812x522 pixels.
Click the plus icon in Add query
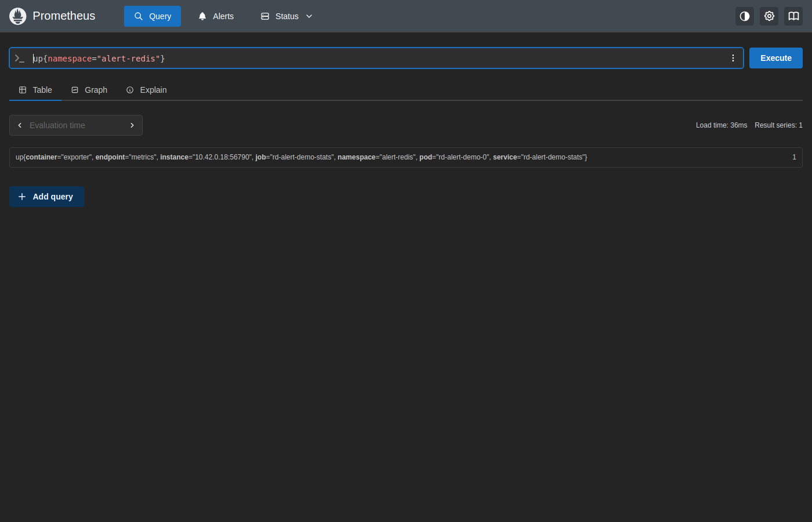tap(22, 197)
